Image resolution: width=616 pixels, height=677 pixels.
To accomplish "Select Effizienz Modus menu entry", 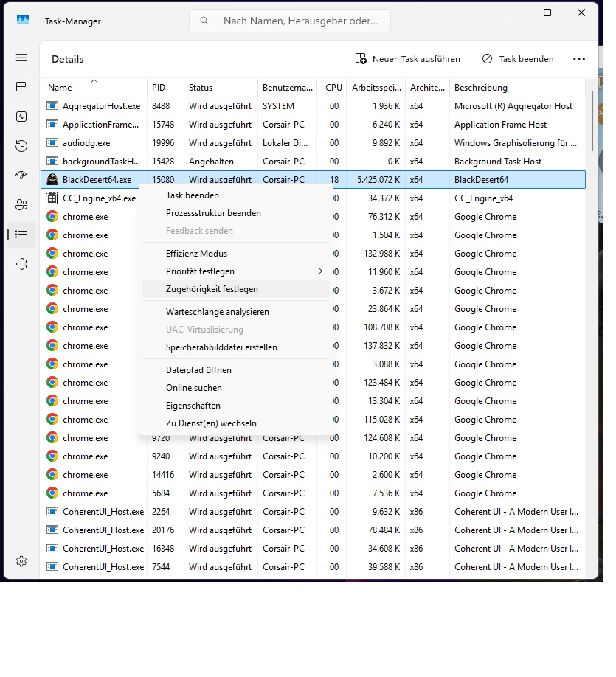I will pos(236,254).
